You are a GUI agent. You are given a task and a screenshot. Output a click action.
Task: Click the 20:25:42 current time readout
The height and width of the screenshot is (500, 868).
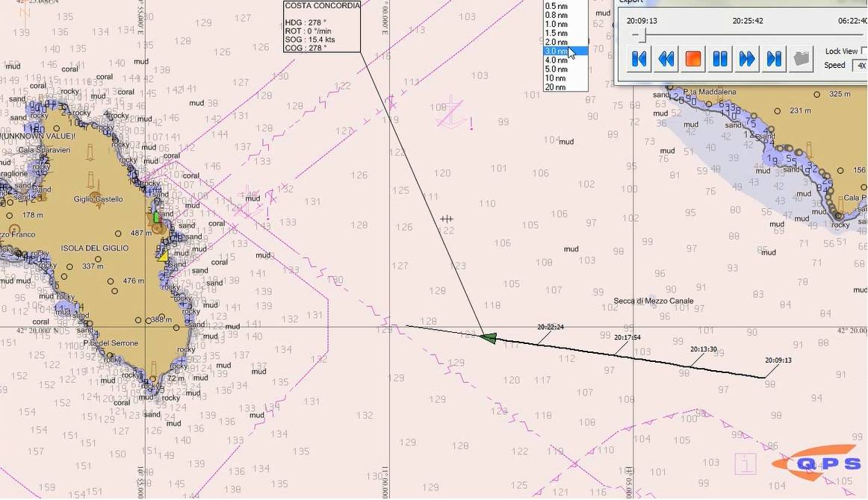point(748,21)
